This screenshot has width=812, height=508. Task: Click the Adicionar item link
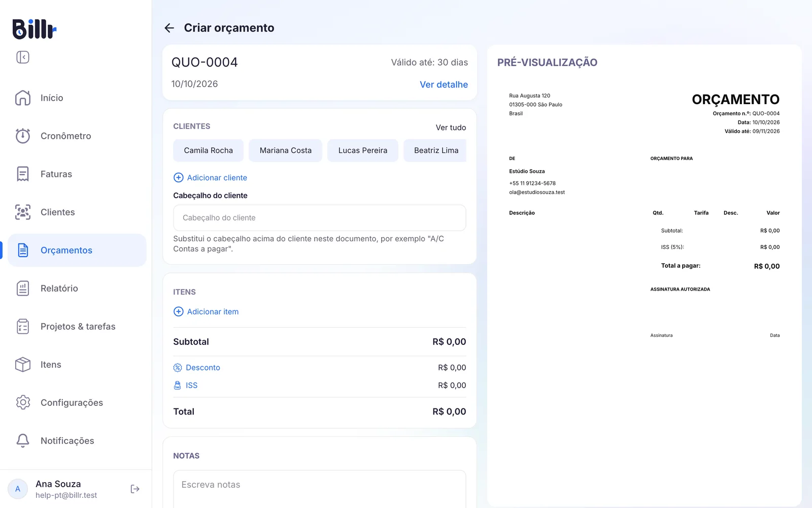[x=213, y=312]
